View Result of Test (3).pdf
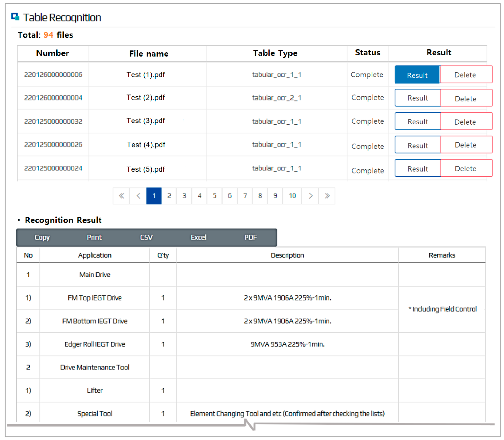 418,121
